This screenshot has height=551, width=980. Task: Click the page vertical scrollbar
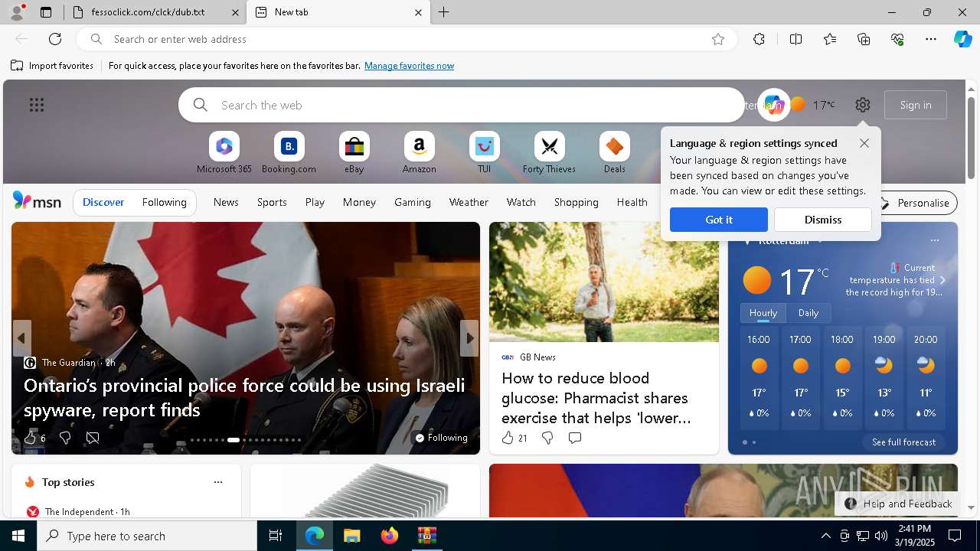[x=971, y=138]
